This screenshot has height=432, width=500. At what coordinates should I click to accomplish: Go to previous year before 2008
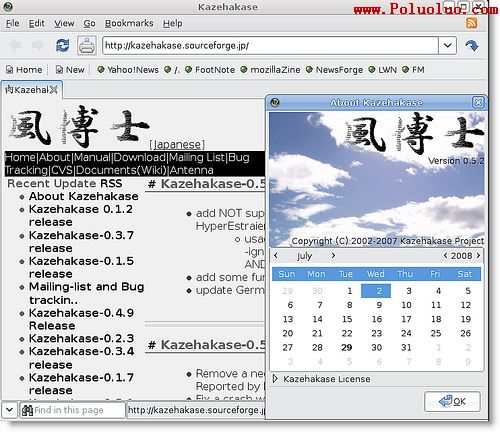pos(445,256)
